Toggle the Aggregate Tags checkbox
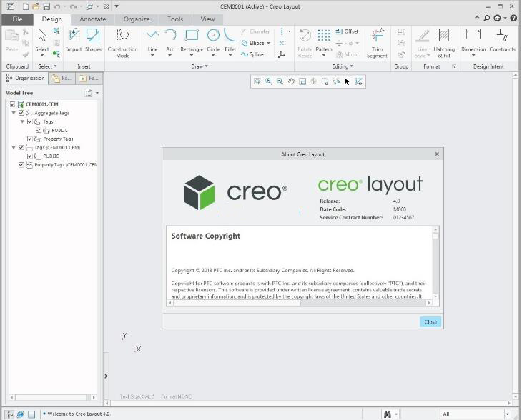Image resolution: width=522 pixels, height=420 pixels. click(21, 113)
